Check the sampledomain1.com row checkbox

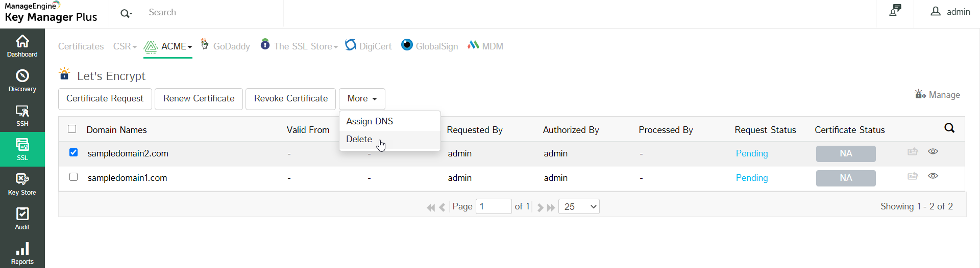coord(73,177)
